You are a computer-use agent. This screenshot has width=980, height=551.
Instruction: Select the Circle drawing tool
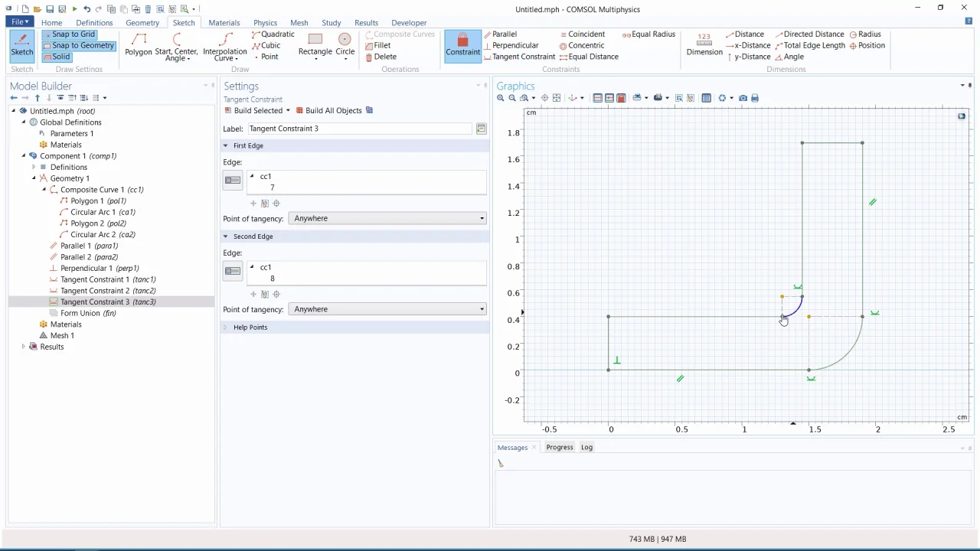click(x=345, y=44)
